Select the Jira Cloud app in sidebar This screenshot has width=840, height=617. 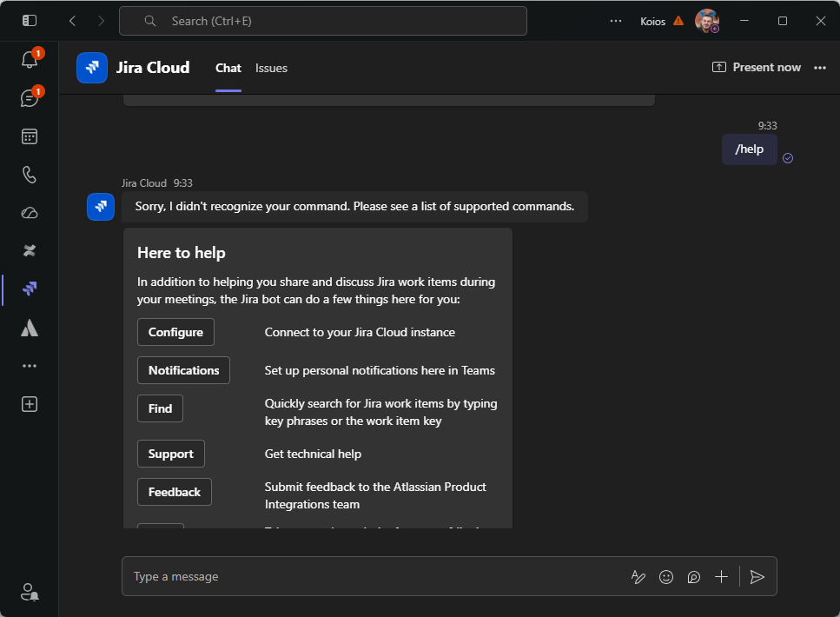click(x=30, y=289)
